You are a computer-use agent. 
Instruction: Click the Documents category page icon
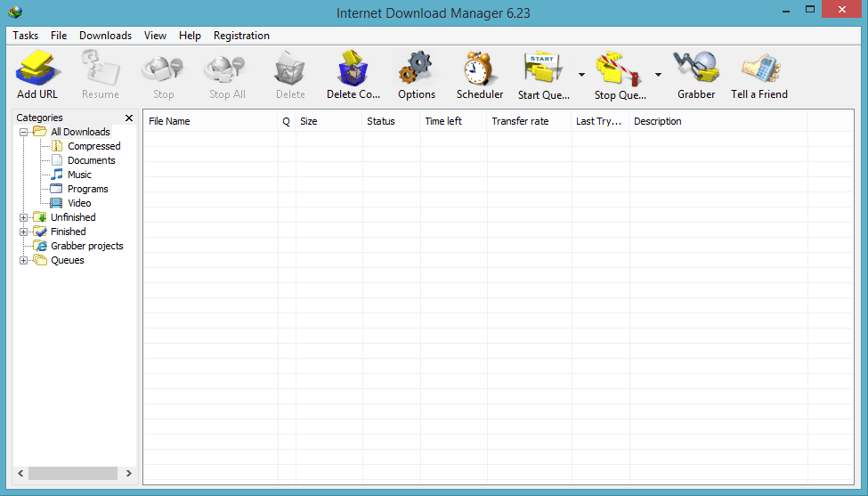click(x=57, y=160)
